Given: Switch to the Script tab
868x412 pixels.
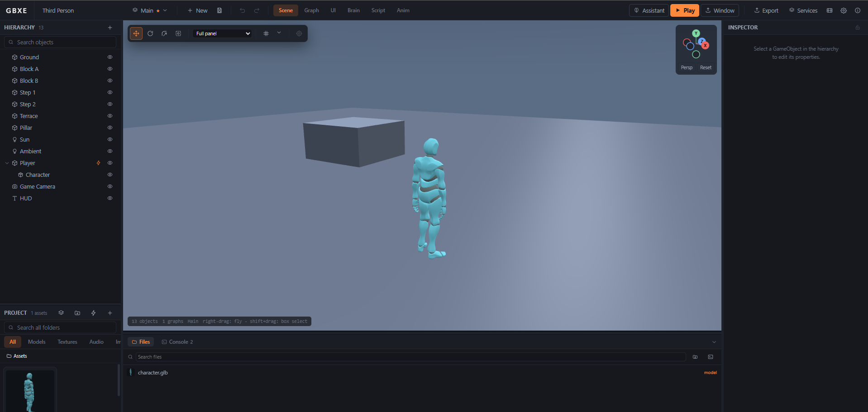Looking at the screenshot, I should pos(378,10).
